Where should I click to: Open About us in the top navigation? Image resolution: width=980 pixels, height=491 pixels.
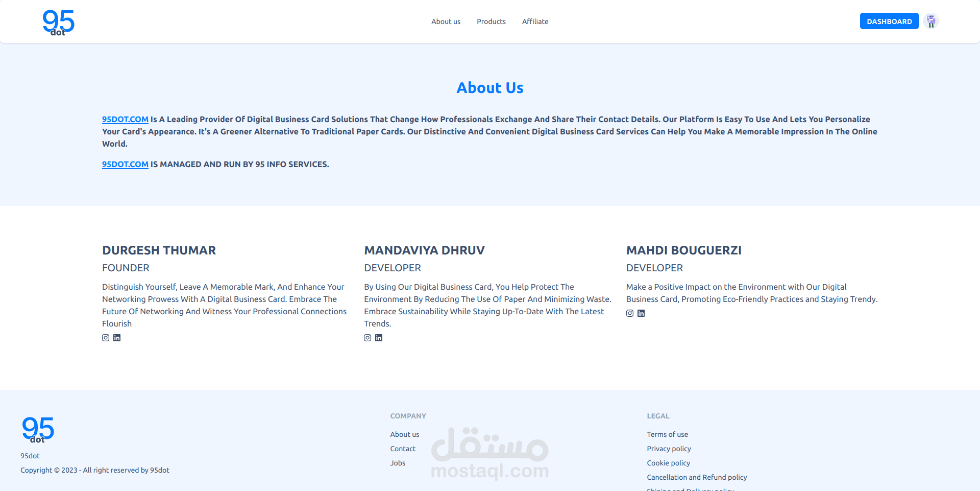tap(446, 21)
